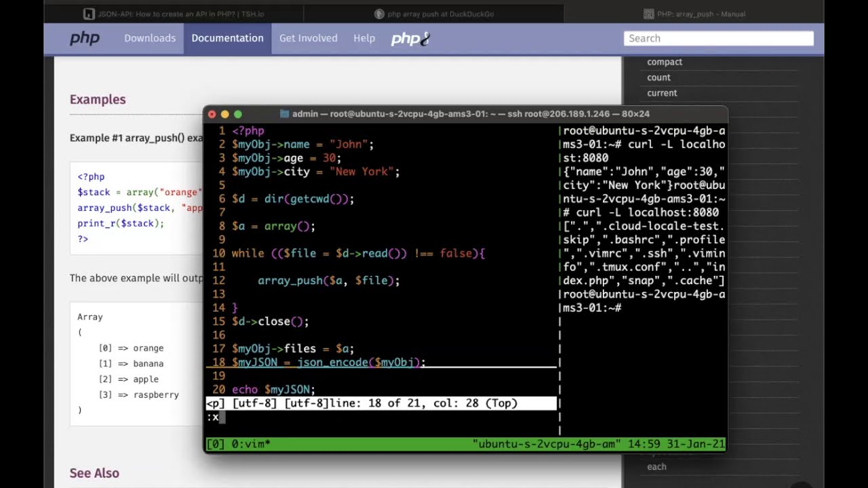Close the terminal window with red button
Viewport: 868px width, 488px height.
point(212,115)
